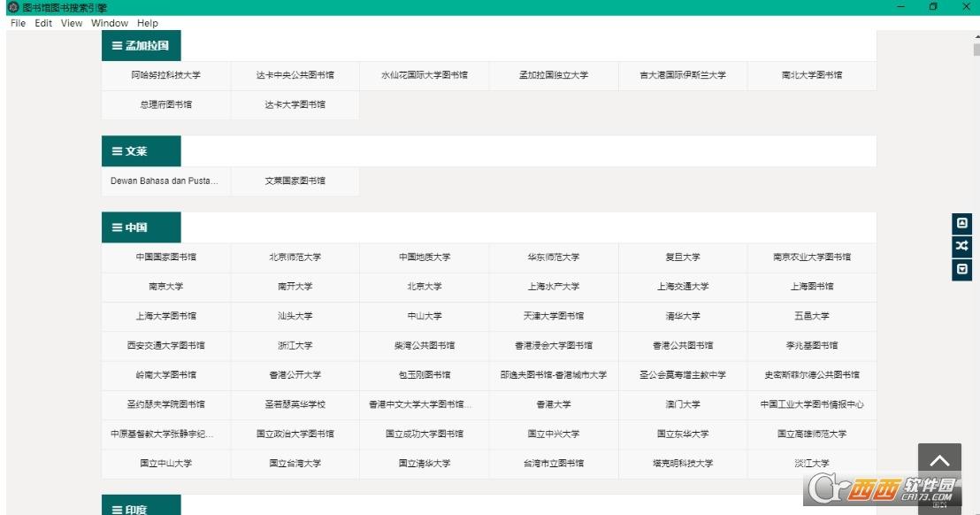Open 史密斯菲尔德公共图书馆 link
980x515 pixels.
click(812, 375)
